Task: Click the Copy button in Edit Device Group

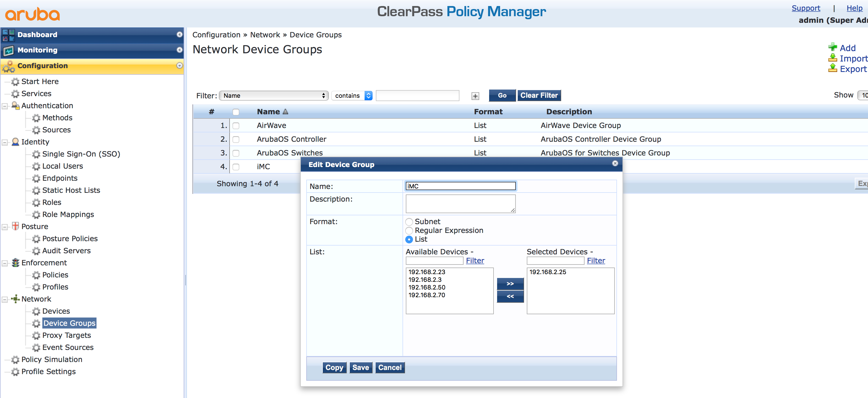Action: 334,367
